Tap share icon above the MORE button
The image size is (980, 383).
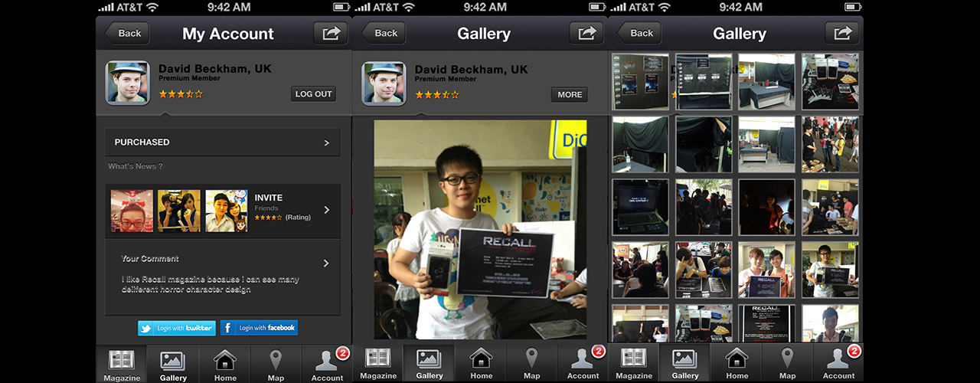tap(586, 33)
